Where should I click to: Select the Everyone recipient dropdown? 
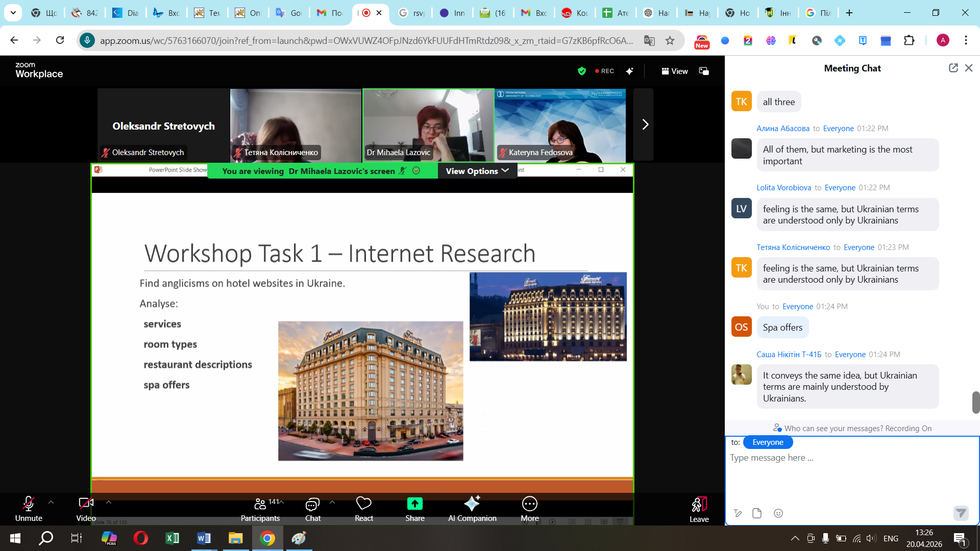point(768,442)
